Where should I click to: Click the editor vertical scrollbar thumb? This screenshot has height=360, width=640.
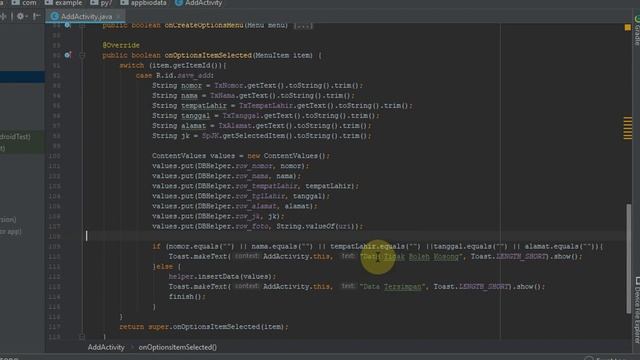(x=628, y=259)
